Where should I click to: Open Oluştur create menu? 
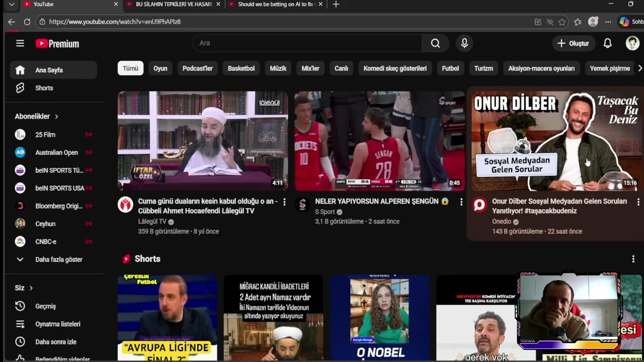point(573,43)
